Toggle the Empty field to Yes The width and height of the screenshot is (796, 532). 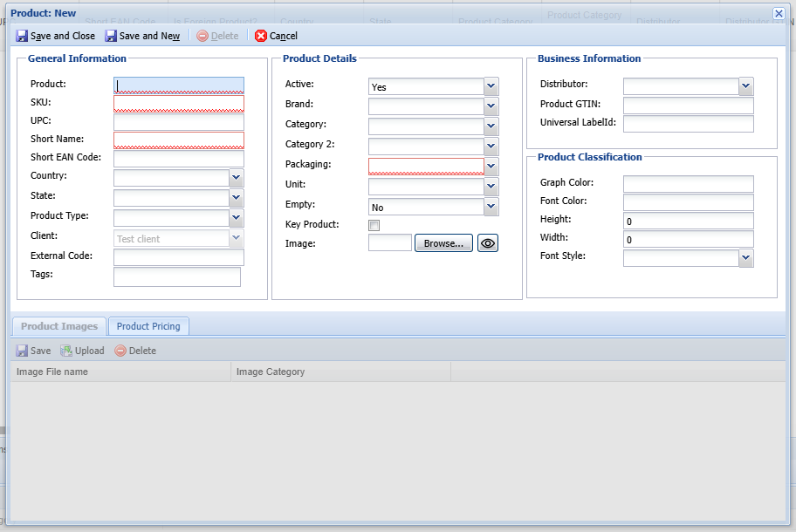click(490, 207)
